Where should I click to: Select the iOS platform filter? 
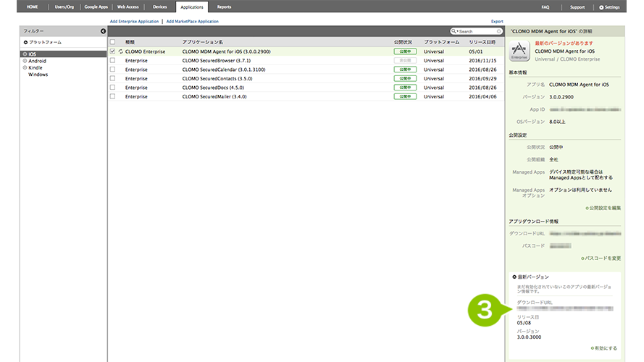click(63, 54)
